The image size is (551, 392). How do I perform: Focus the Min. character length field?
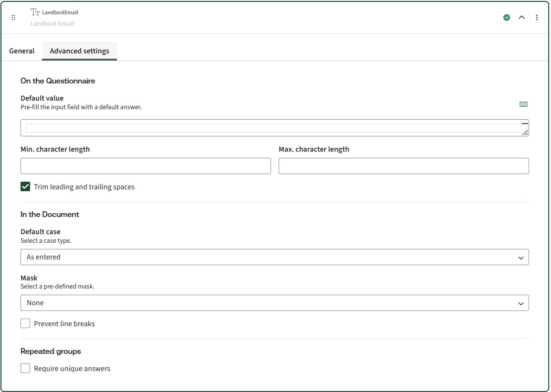click(146, 166)
